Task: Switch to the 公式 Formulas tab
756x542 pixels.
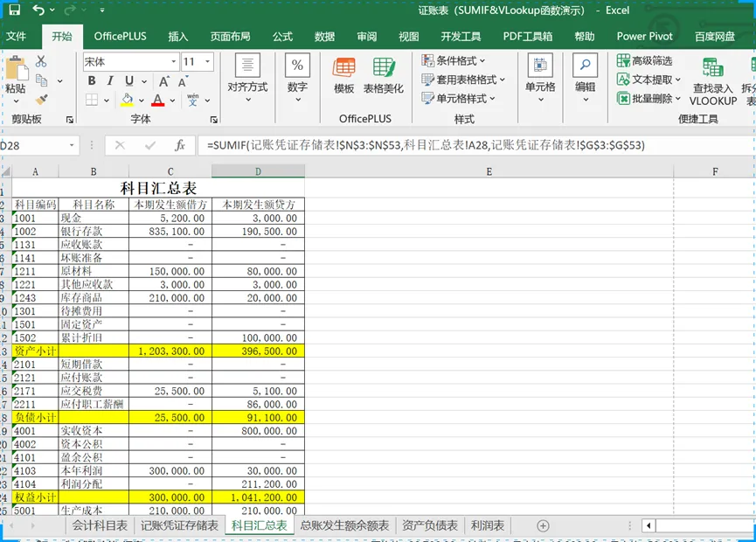Action: coord(282,36)
